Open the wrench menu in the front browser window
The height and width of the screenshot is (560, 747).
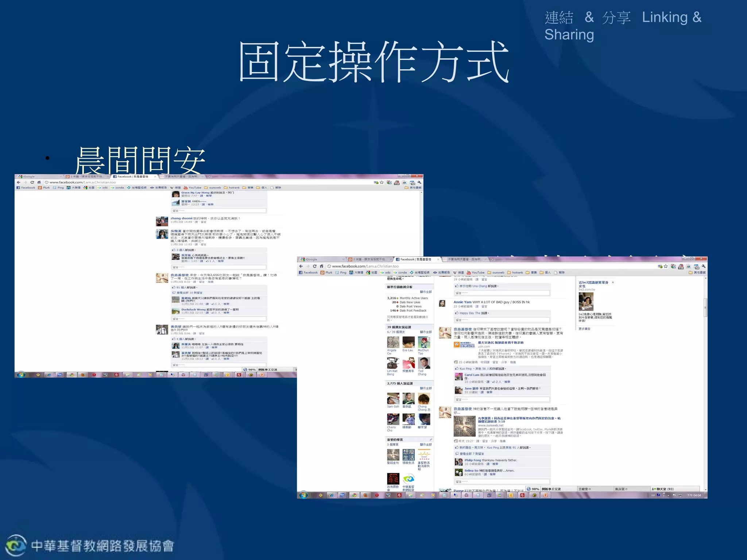(x=703, y=267)
